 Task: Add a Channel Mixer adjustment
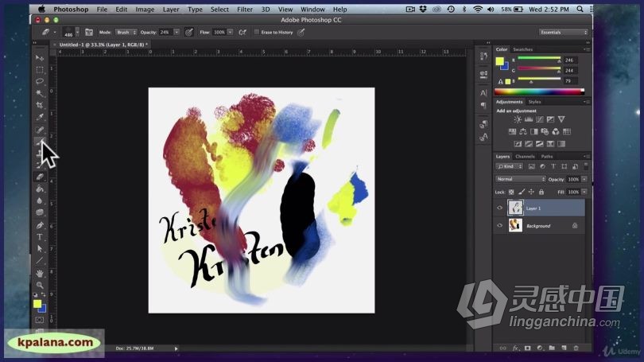[x=555, y=131]
